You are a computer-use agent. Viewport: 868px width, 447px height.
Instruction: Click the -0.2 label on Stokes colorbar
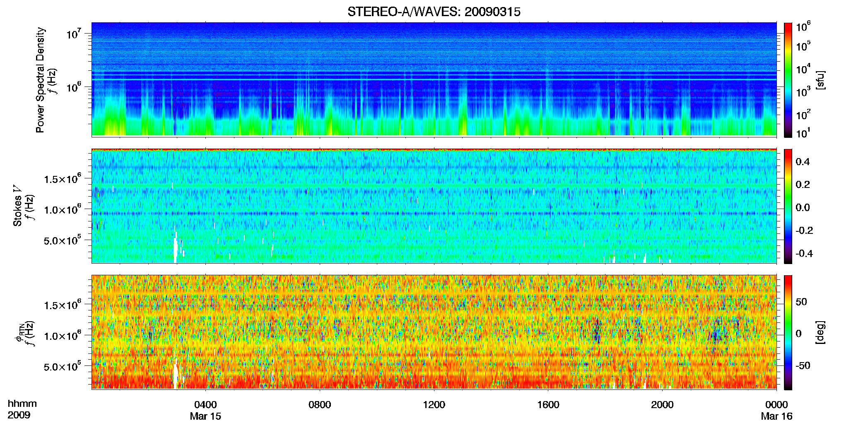tap(804, 231)
